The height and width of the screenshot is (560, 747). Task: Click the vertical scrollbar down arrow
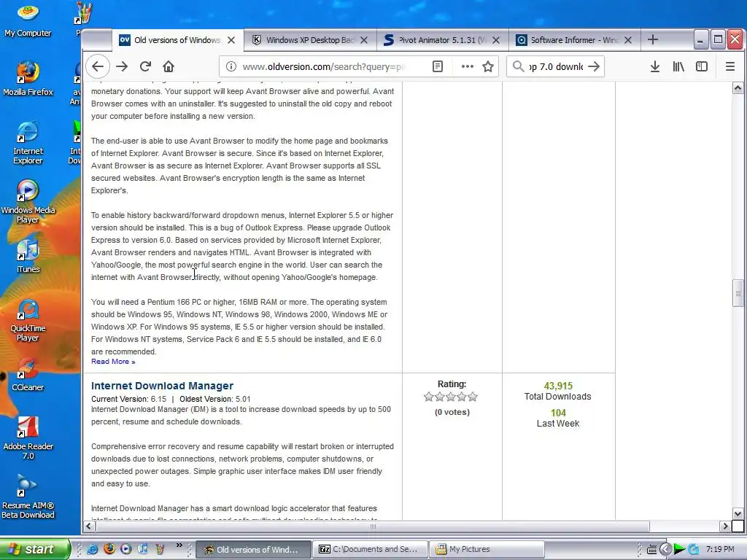738,514
